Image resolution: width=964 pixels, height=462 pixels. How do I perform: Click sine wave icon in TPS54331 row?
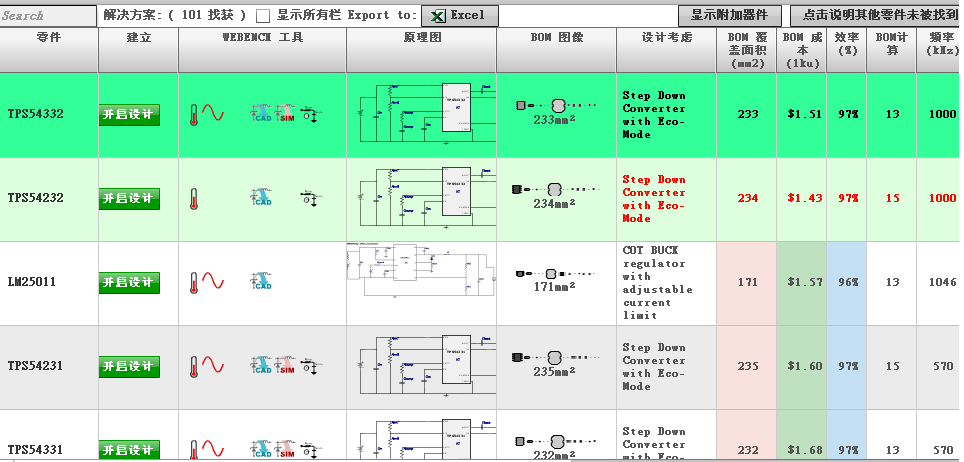213,449
